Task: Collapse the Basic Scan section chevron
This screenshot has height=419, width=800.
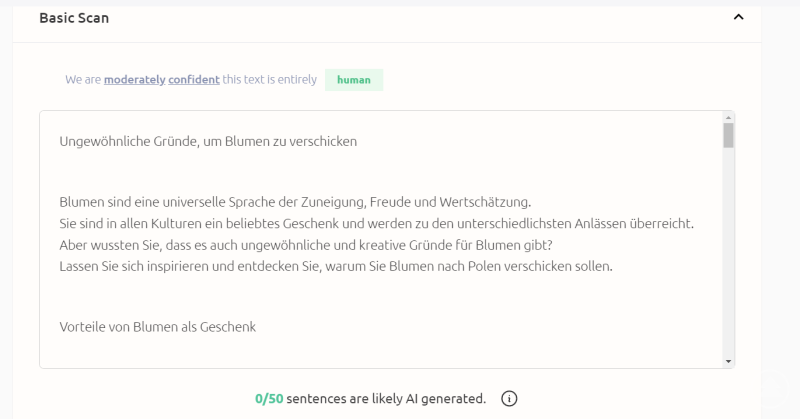Action: [738, 18]
